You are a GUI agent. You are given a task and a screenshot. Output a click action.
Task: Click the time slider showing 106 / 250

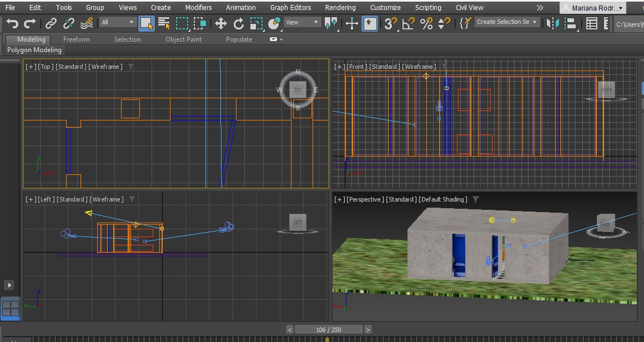click(329, 330)
